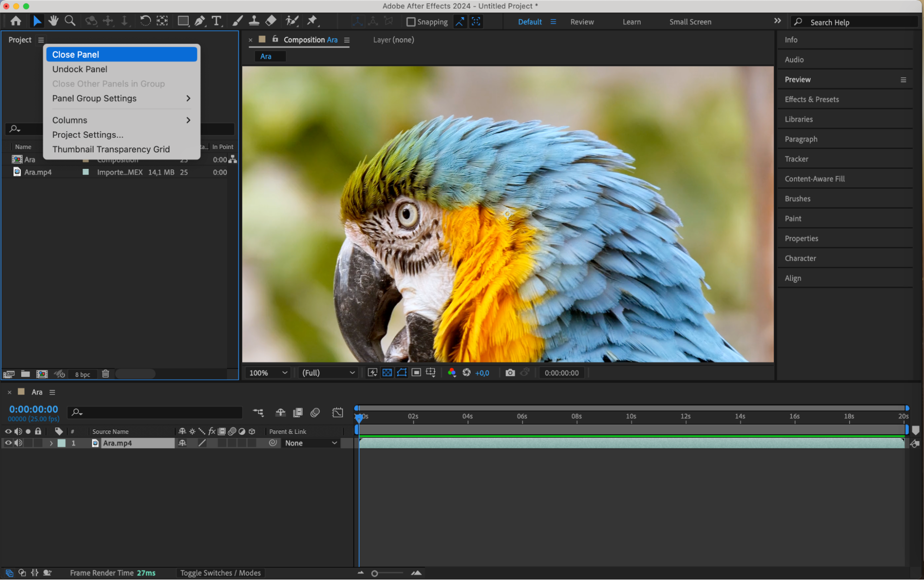Select the Pen tool
The height and width of the screenshot is (580, 924).
[200, 21]
